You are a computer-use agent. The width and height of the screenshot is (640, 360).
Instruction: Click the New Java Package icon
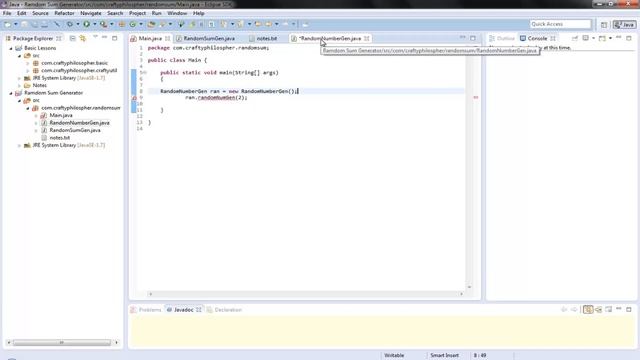pos(122,24)
